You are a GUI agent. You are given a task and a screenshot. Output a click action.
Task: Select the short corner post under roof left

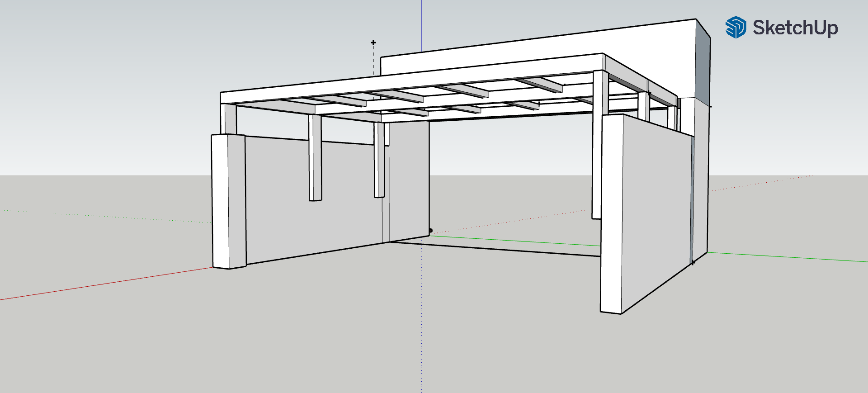pos(230,118)
